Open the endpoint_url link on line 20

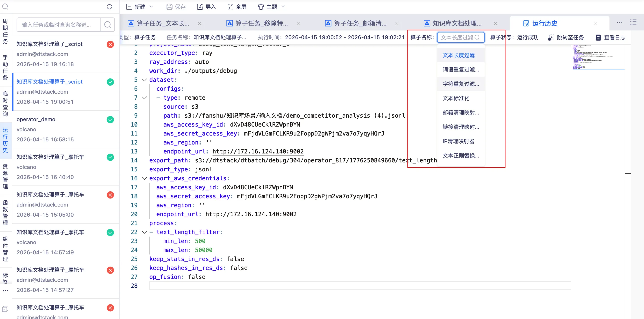[x=251, y=214]
